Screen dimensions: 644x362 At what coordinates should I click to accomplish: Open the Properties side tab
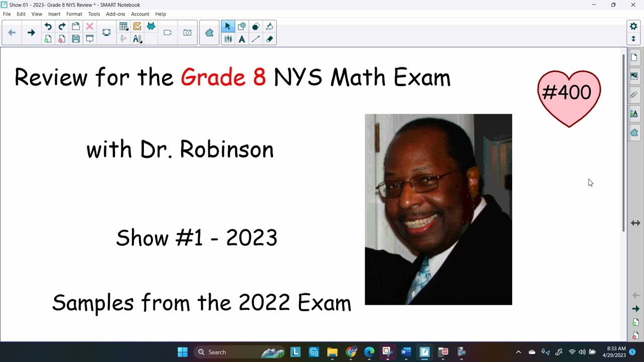pyautogui.click(x=634, y=114)
